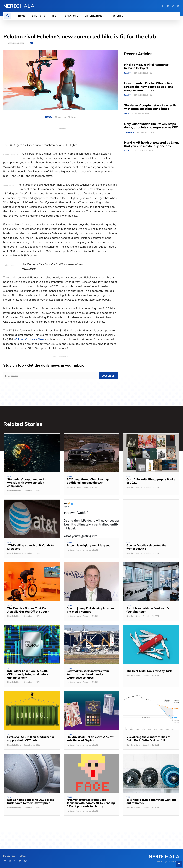Open Holiday deal Sephora headline
Viewport: 183px width, 868px height.
[90, 739]
